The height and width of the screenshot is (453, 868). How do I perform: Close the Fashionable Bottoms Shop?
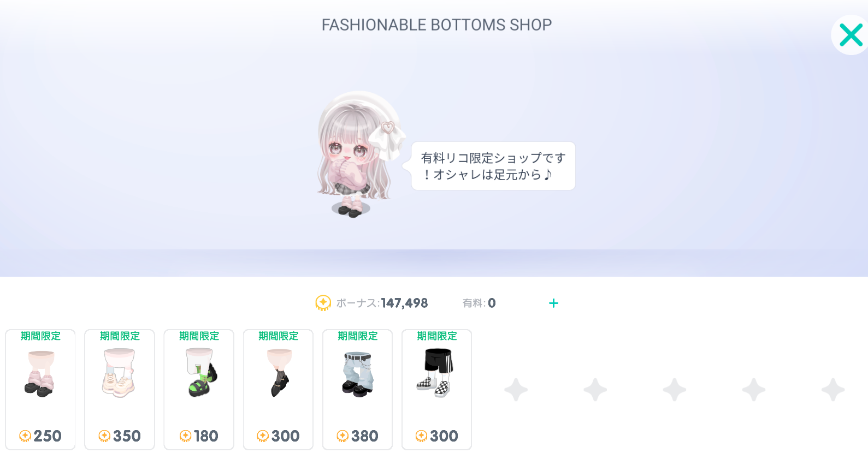pyautogui.click(x=851, y=35)
